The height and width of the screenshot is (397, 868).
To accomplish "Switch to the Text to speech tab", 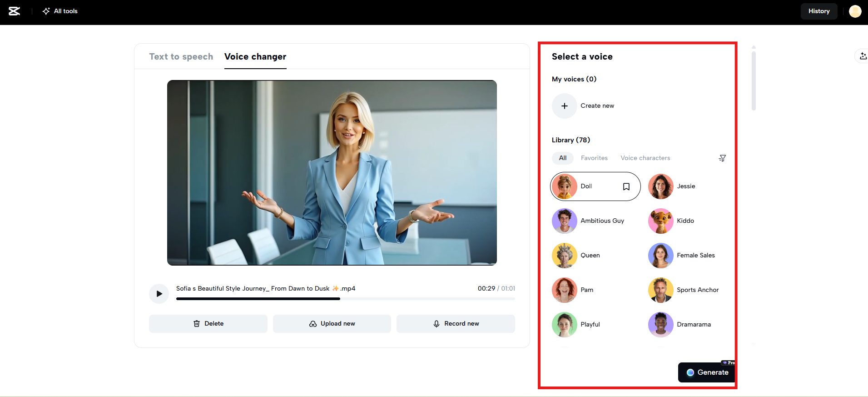I will 181,57.
